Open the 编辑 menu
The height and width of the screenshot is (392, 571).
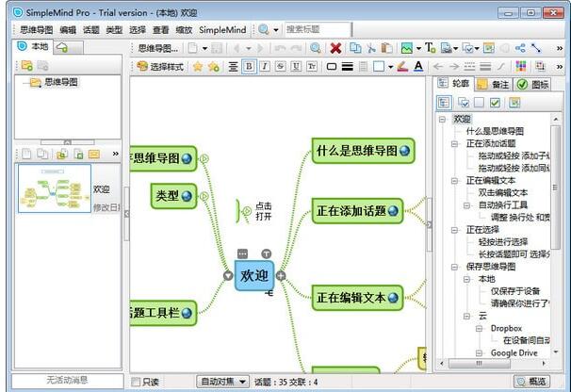68,30
